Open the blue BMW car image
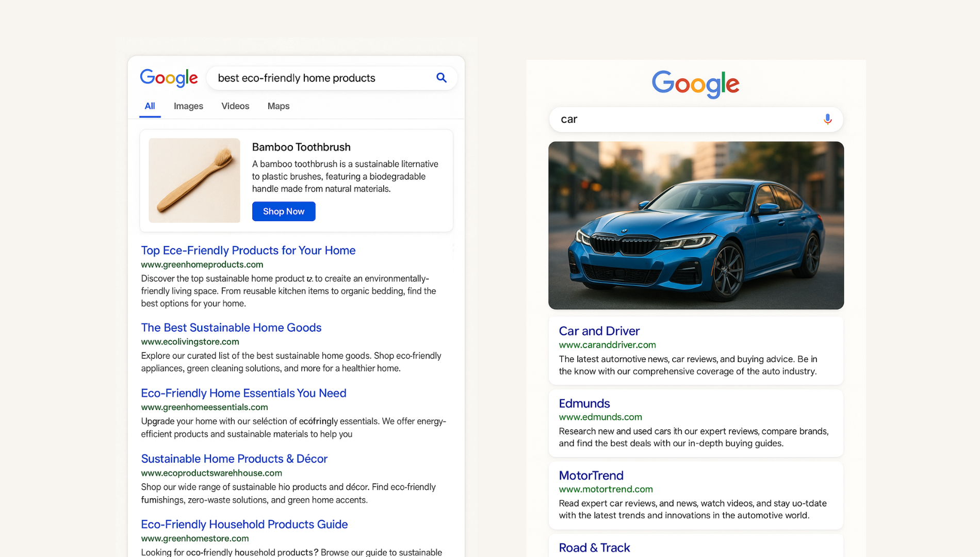The image size is (980, 557). 696,225
